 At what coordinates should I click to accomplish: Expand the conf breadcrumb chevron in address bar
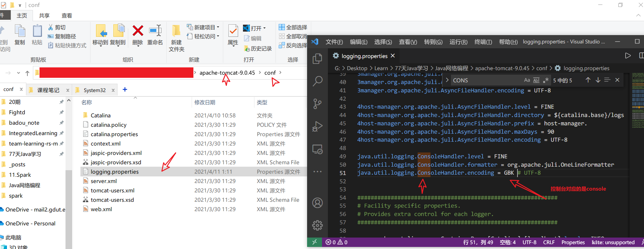(280, 73)
